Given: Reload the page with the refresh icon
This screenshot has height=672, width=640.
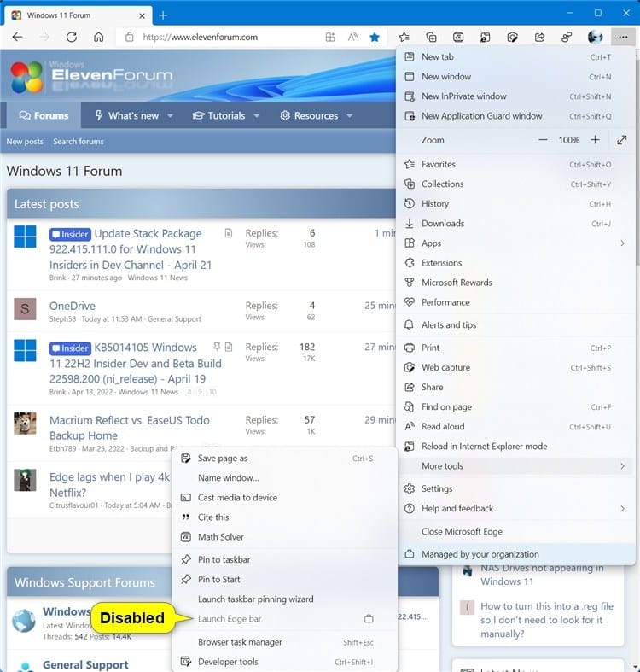Looking at the screenshot, I should tap(72, 37).
